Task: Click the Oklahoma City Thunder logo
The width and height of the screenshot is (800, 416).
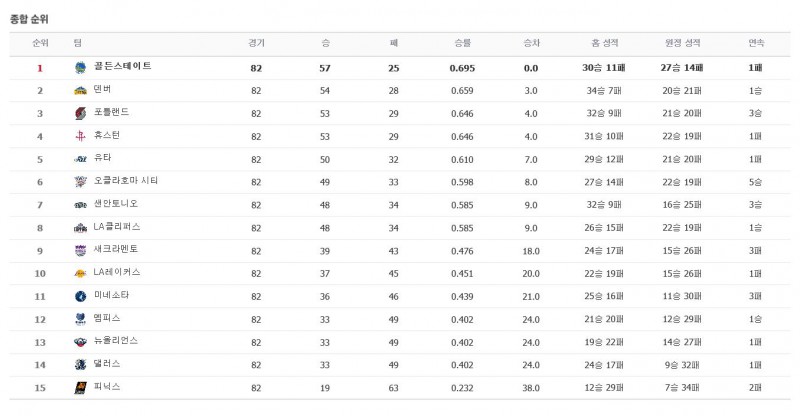Action: click(x=80, y=182)
